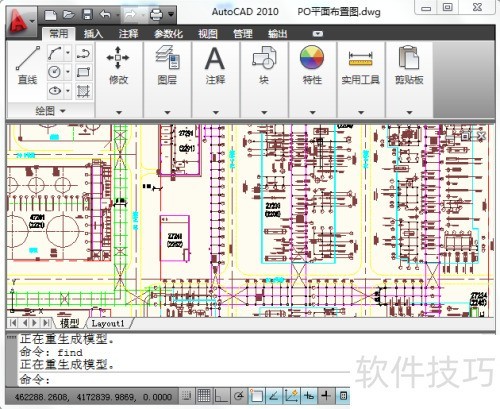This screenshot has width=500, height=409.
Task: Open the Properties (特性) color wheel panel
Action: 312,65
